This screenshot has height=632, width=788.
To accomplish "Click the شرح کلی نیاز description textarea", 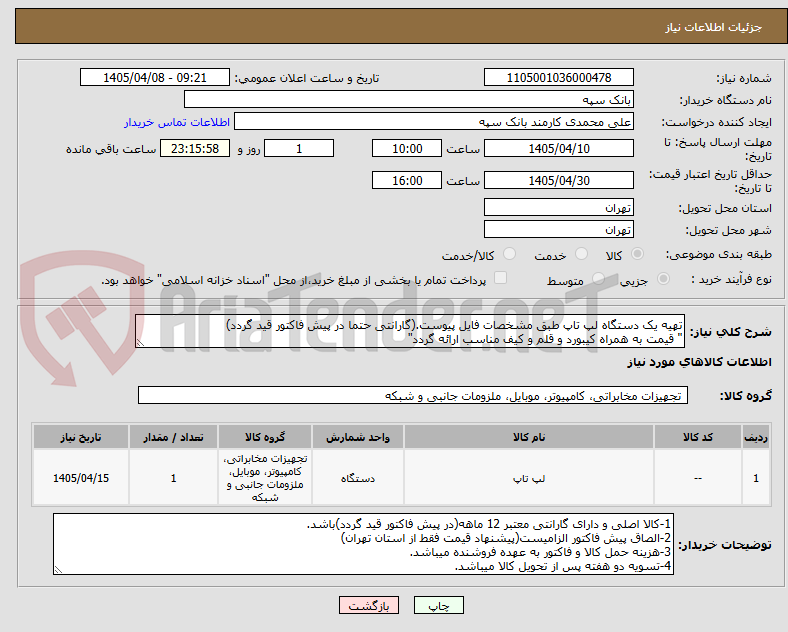I will [x=410, y=332].
